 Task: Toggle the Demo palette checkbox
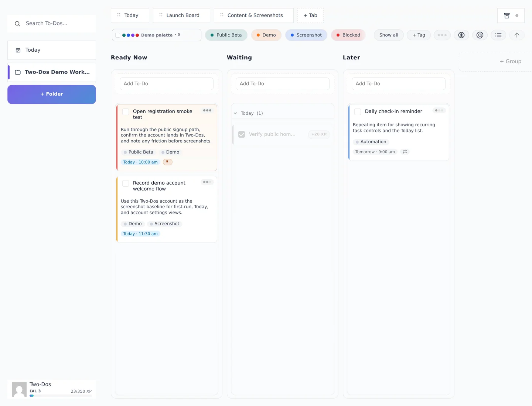[x=117, y=35]
